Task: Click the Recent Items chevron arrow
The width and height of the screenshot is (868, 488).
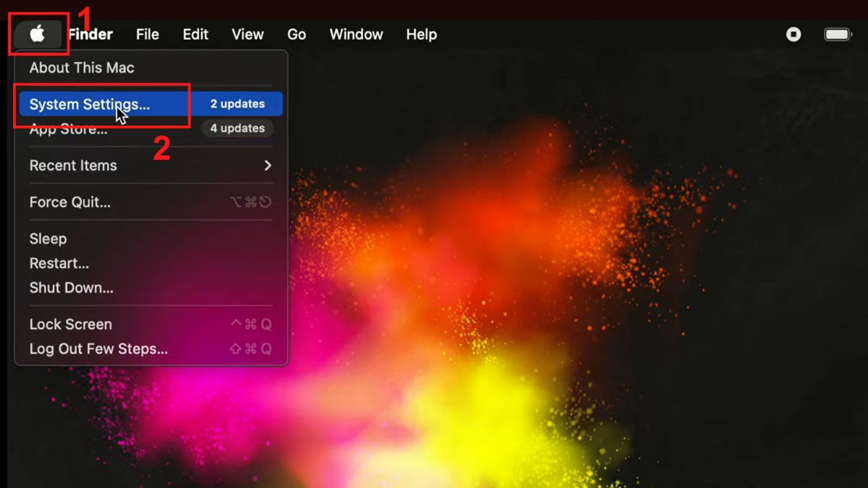Action: (268, 166)
